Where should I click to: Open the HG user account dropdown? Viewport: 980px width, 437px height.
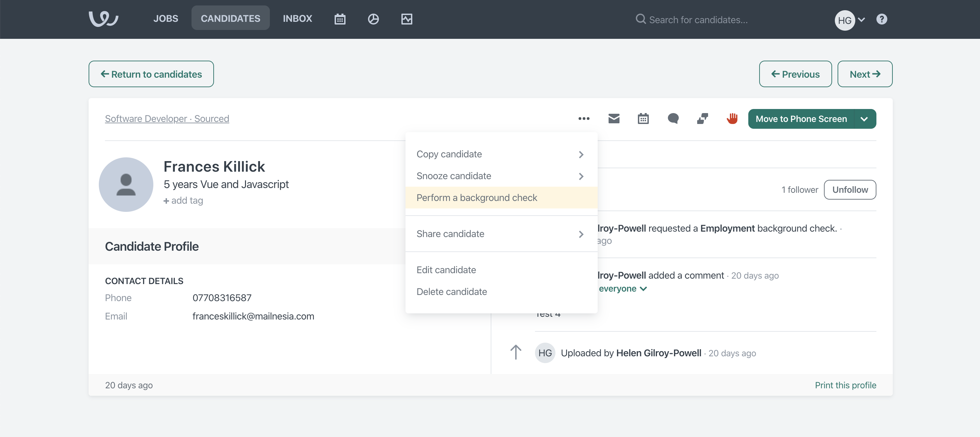[849, 20]
